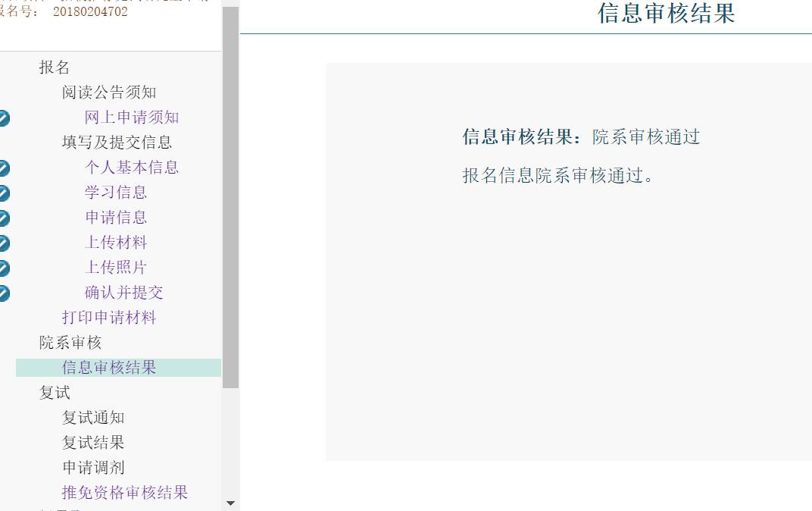Click the edit icon beside 上传材料
Image resolution: width=812 pixels, height=511 pixels.
(4, 243)
